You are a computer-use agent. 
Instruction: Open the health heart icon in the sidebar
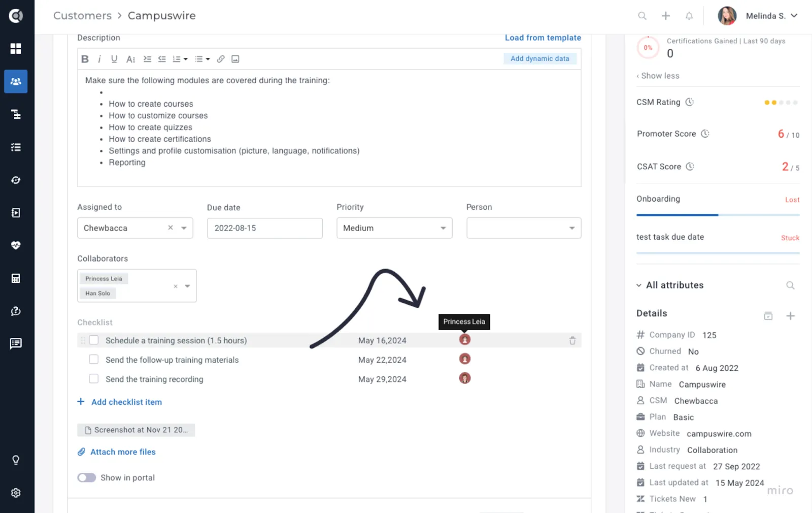point(16,245)
